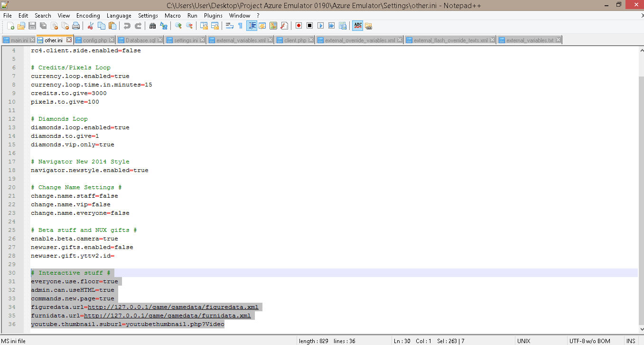Viewport: 644px width, 345px height.
Task: Toggle the indent guide button
Action: pyautogui.click(x=252, y=26)
